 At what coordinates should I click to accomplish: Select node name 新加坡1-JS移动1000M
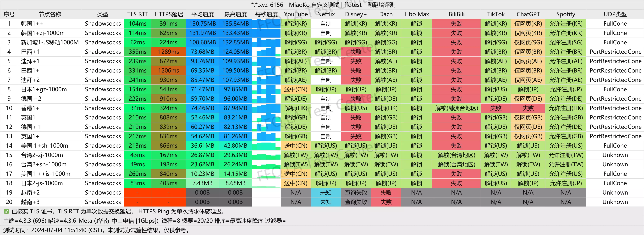[x=50, y=43]
